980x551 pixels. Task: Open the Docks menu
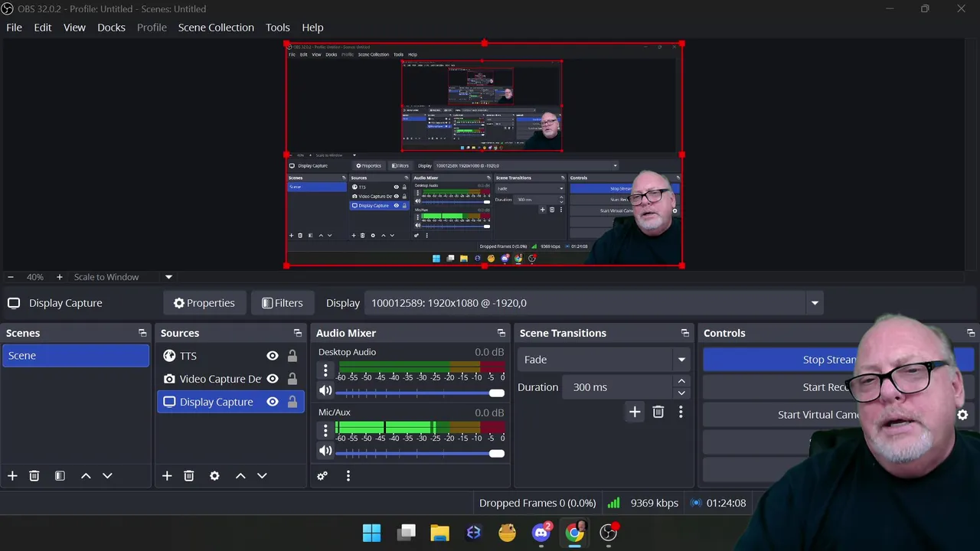(111, 28)
